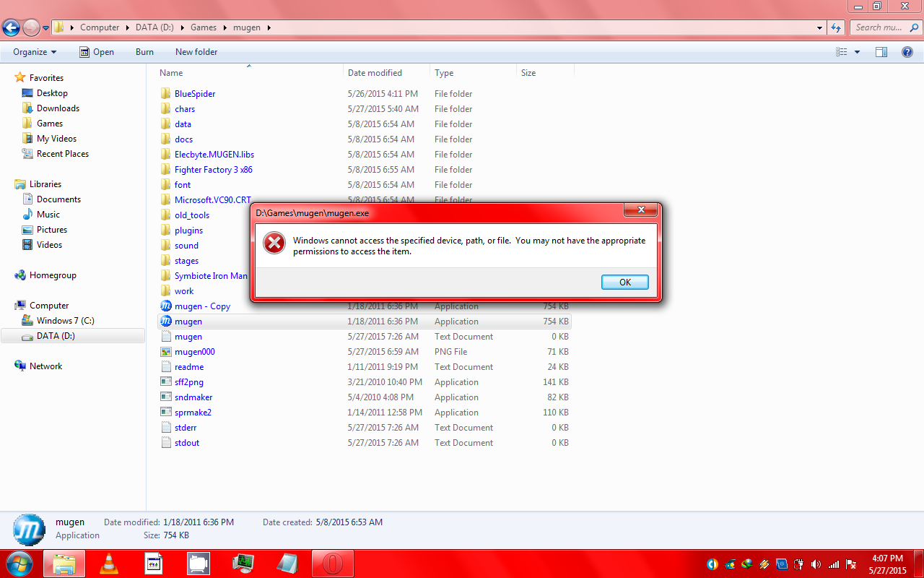Dismiss the error dialog with OK
This screenshot has height=578, width=924.
coord(625,282)
